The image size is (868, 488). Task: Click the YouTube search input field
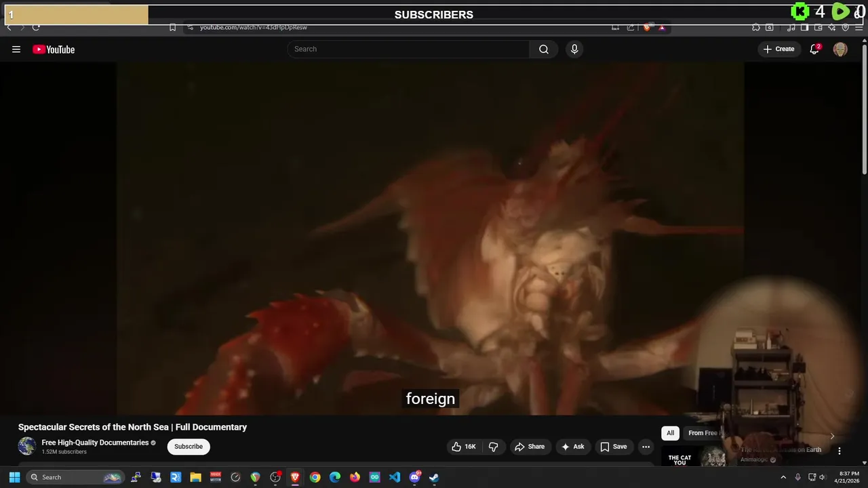pos(408,49)
